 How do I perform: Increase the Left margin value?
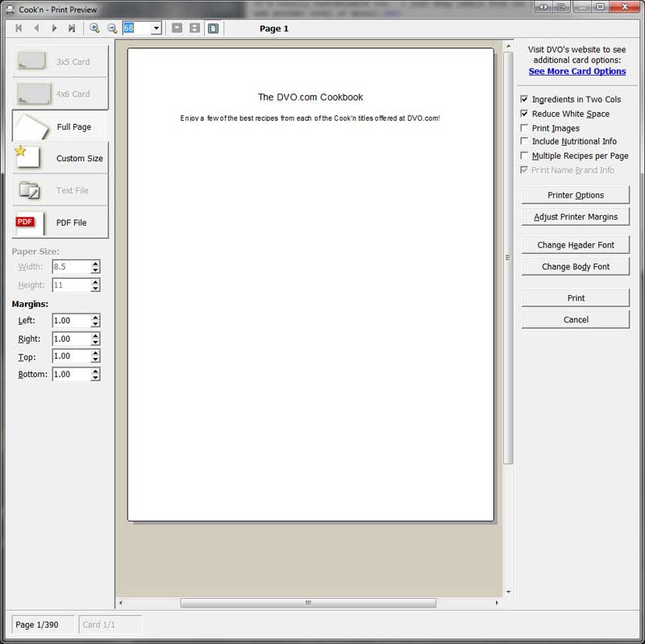(x=95, y=318)
